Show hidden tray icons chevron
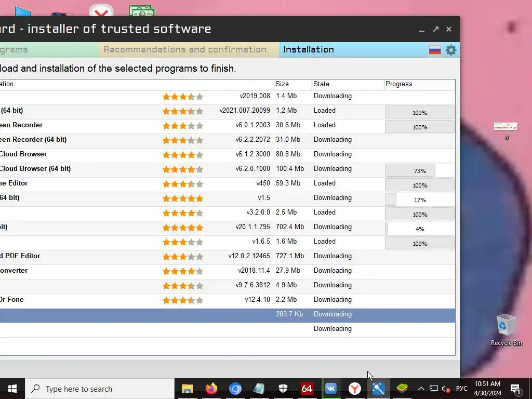This screenshot has width=532, height=399. pos(421,389)
